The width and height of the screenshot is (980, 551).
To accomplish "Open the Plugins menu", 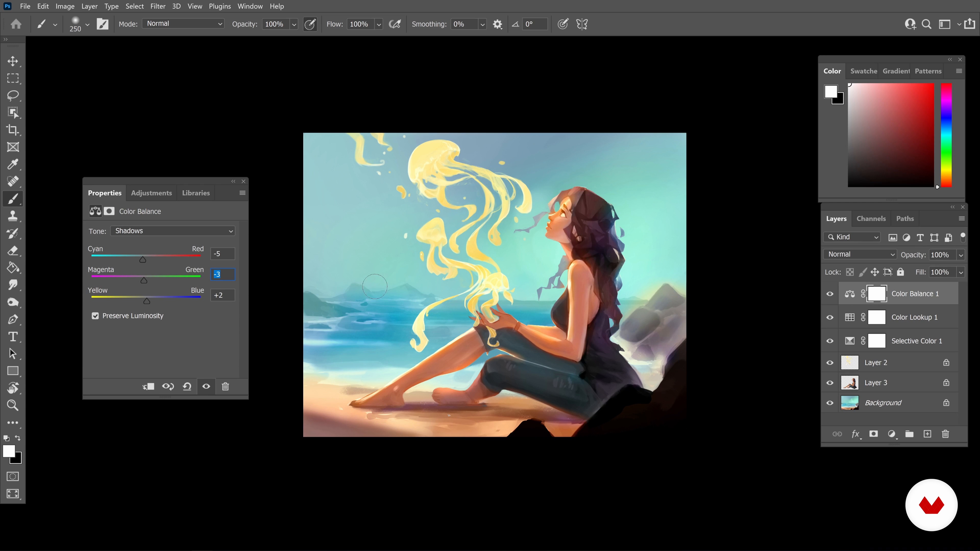I will coord(219,6).
